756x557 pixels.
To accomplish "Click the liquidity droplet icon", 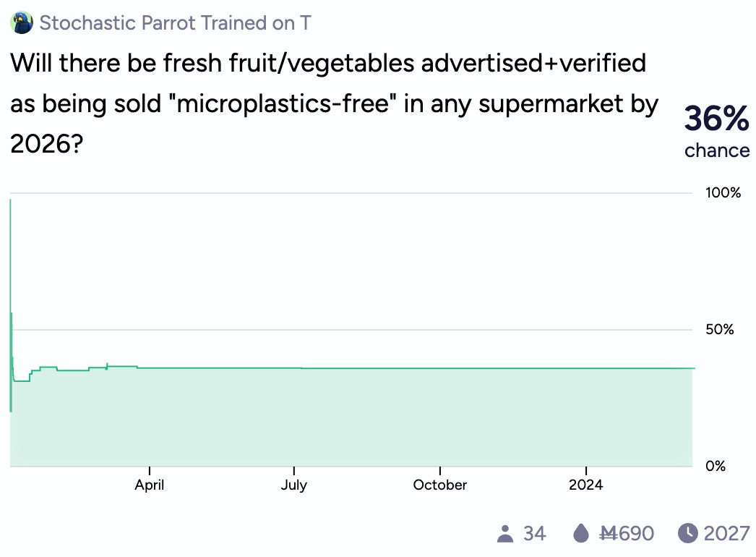I will pyautogui.click(x=581, y=534).
